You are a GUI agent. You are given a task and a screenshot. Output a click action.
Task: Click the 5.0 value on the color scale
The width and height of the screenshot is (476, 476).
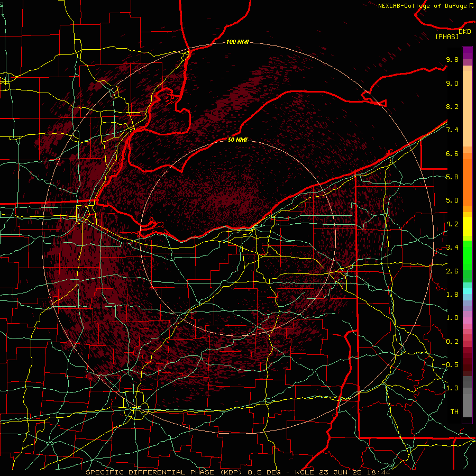pos(452,200)
